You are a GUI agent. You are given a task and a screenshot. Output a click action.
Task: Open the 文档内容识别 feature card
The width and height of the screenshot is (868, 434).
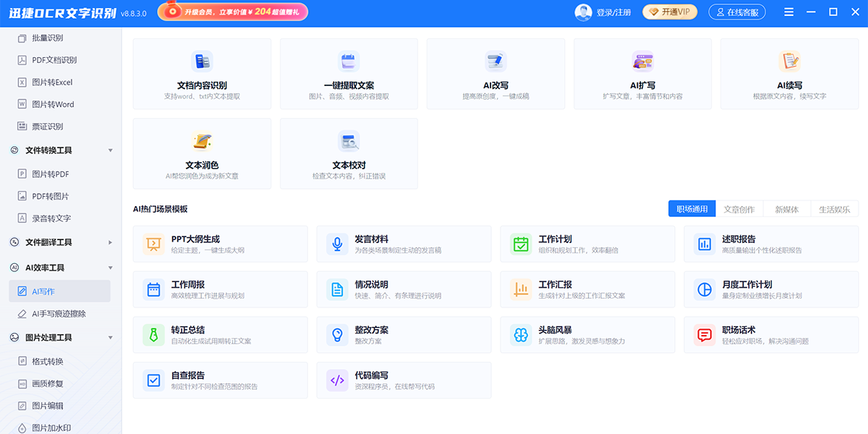pos(202,74)
